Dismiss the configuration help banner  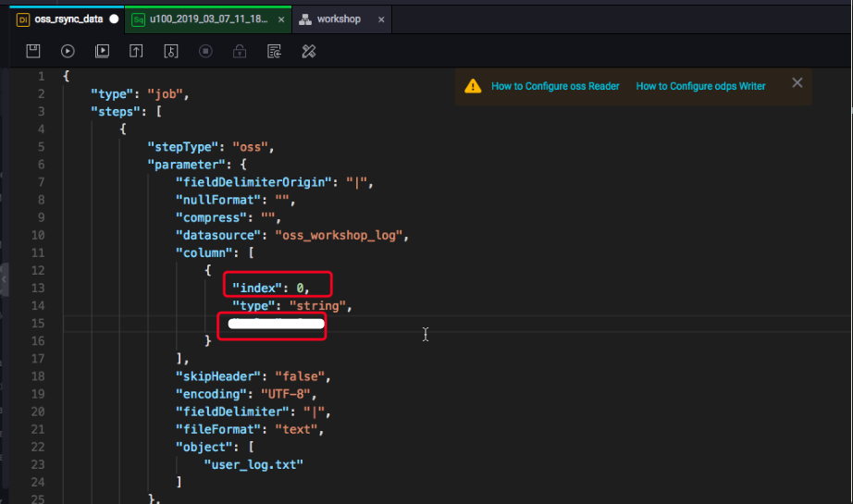pyautogui.click(x=797, y=83)
